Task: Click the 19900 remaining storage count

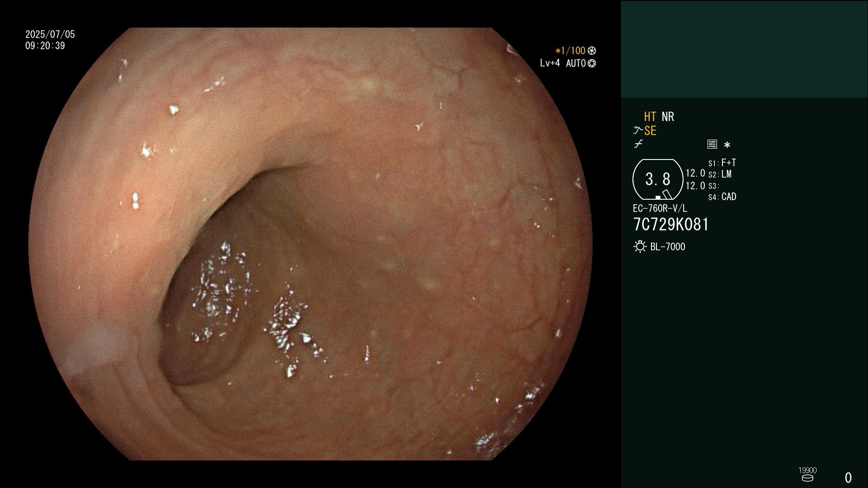Action: click(807, 470)
